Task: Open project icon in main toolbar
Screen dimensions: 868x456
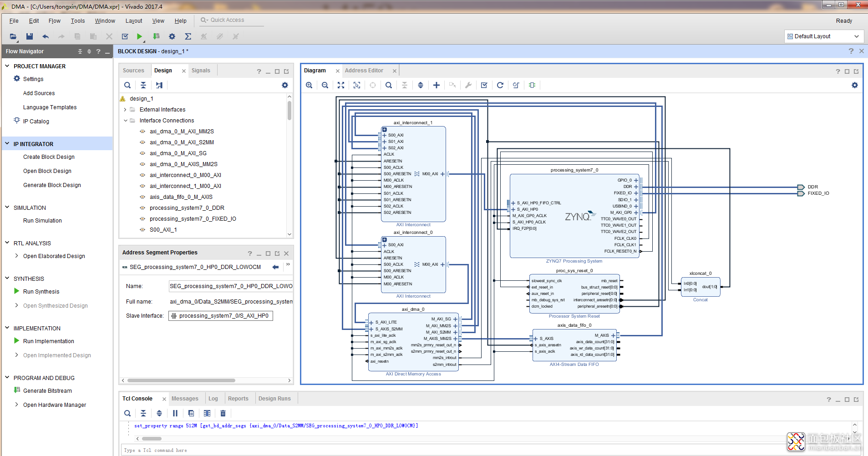Action: coord(13,36)
